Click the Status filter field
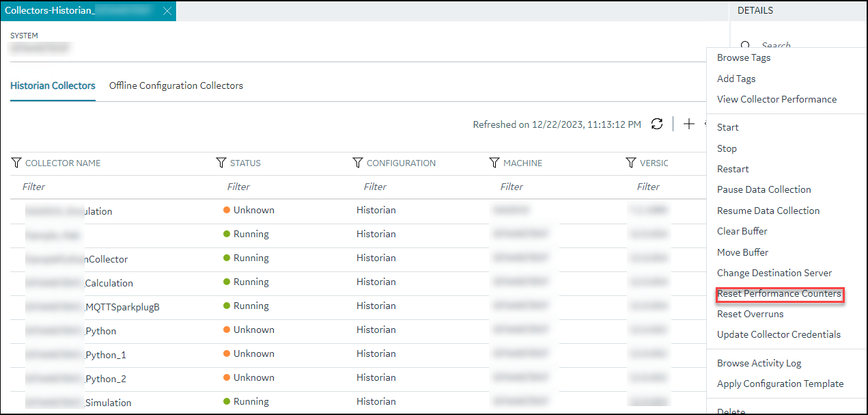Image resolution: width=868 pixels, height=415 pixels. 283,187
